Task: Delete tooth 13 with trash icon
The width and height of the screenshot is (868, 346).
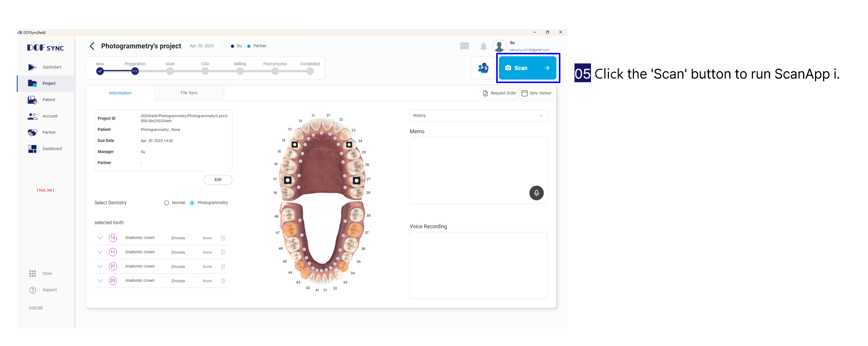Action: click(x=223, y=238)
